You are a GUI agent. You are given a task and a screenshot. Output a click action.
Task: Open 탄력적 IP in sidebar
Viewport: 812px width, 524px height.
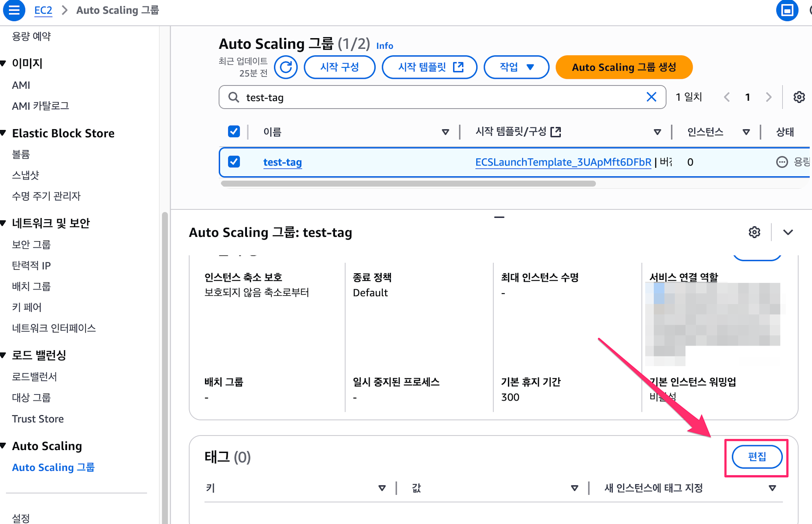tap(31, 266)
